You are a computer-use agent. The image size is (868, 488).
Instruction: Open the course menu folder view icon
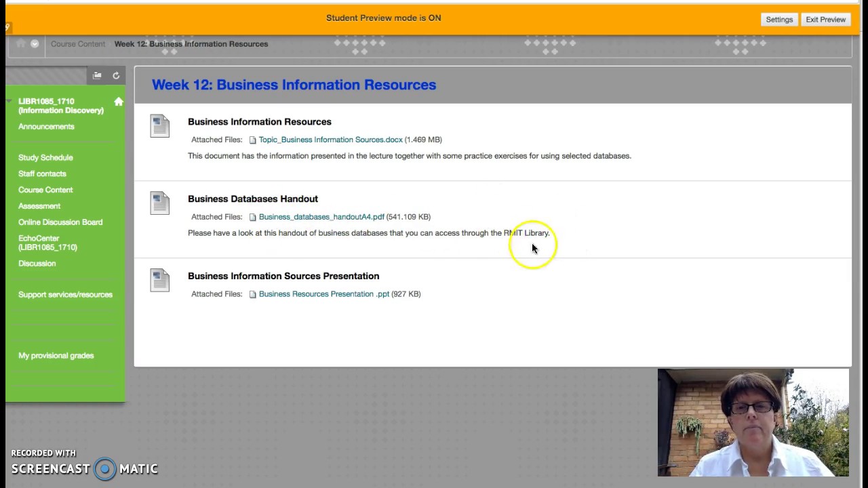point(97,75)
